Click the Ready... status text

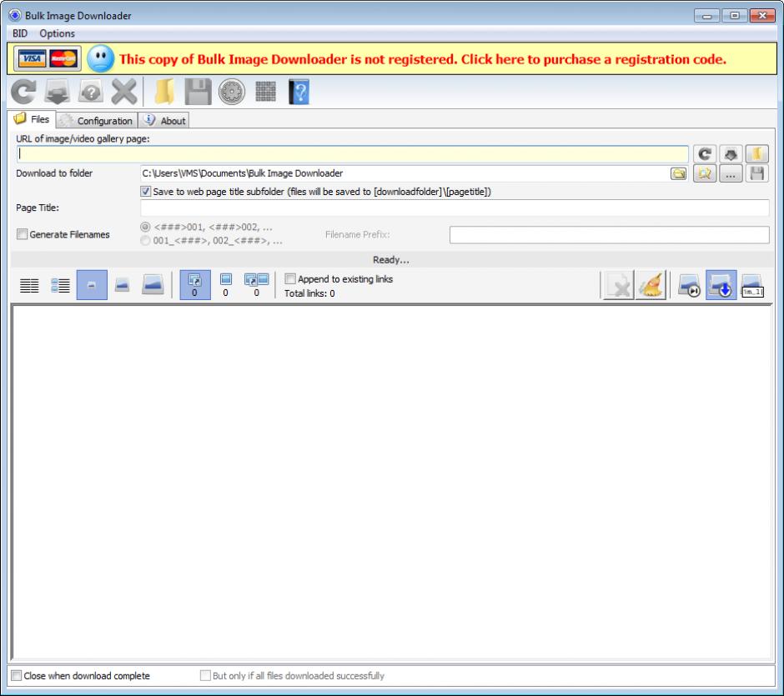click(x=391, y=260)
